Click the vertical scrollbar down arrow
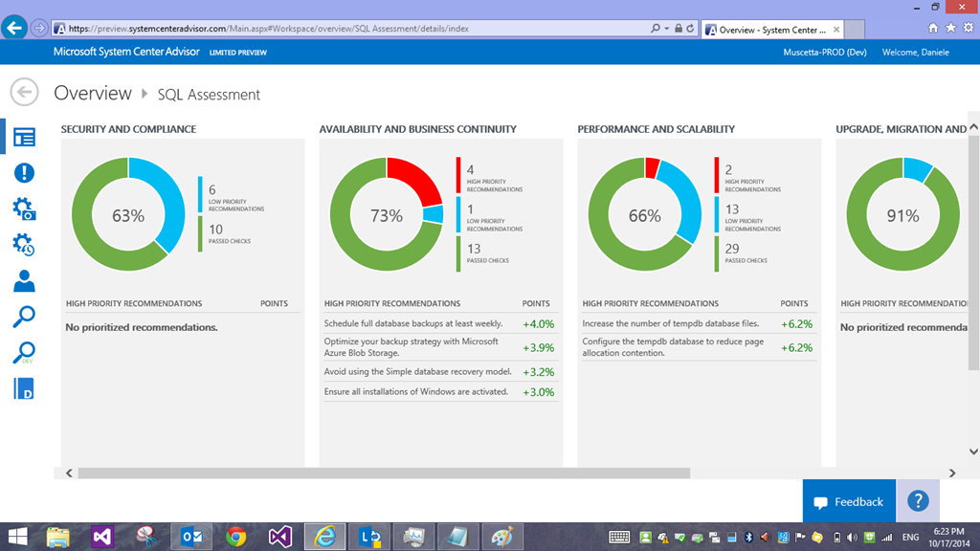Screen dimensions: 980x551 (973, 452)
